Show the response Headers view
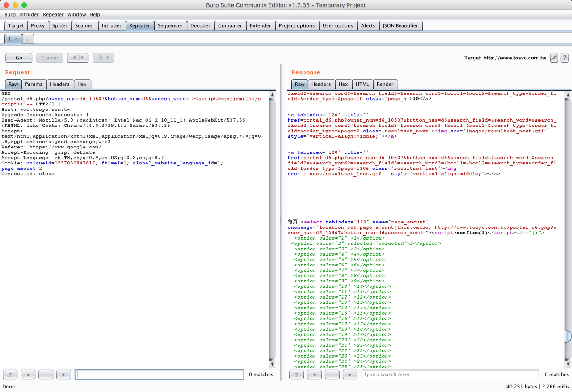The height and width of the screenshot is (392, 572). click(x=321, y=84)
